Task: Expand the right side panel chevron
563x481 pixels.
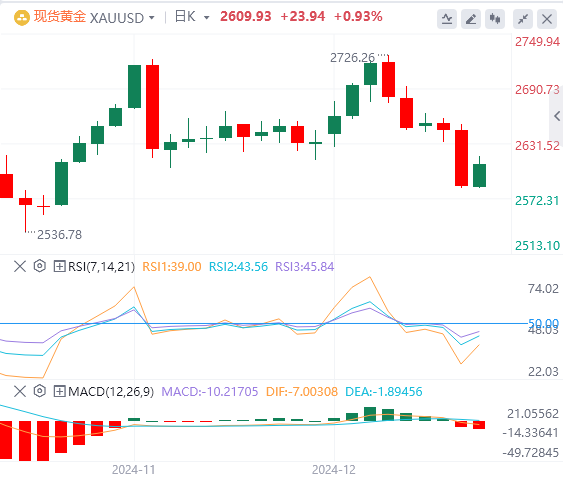Action: click(557, 116)
